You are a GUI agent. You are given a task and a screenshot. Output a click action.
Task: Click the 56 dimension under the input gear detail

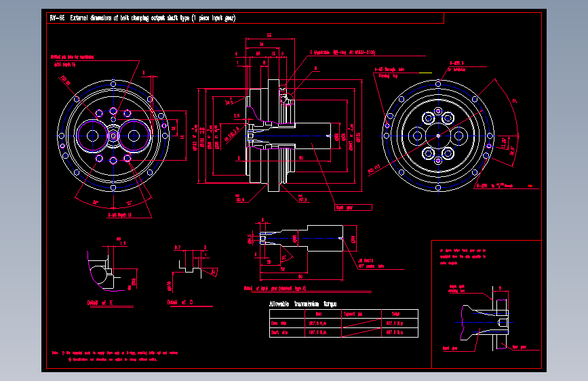(283, 269)
